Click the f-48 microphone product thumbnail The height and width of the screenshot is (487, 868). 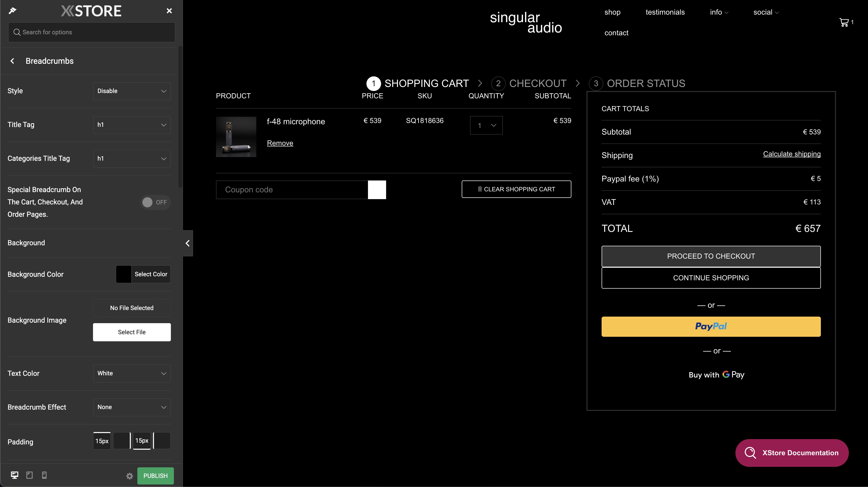tap(236, 136)
